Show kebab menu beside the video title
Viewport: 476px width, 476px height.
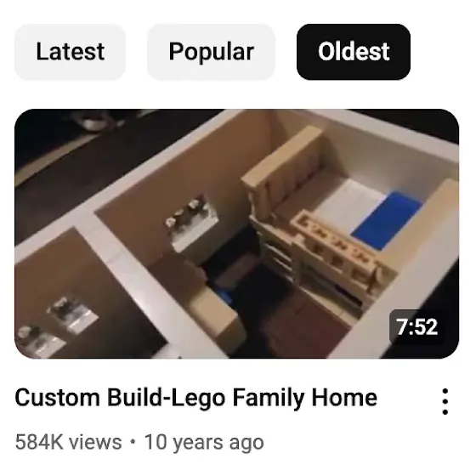point(445,401)
